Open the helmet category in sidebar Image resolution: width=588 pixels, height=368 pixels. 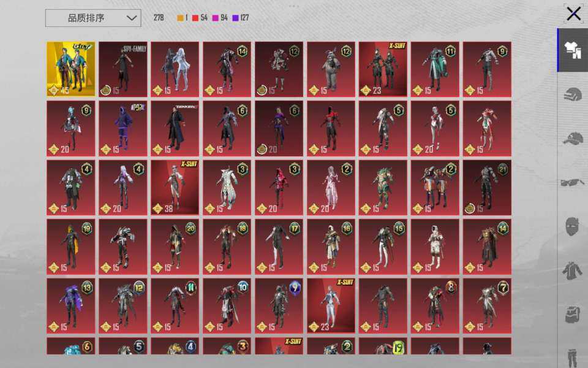point(573,94)
